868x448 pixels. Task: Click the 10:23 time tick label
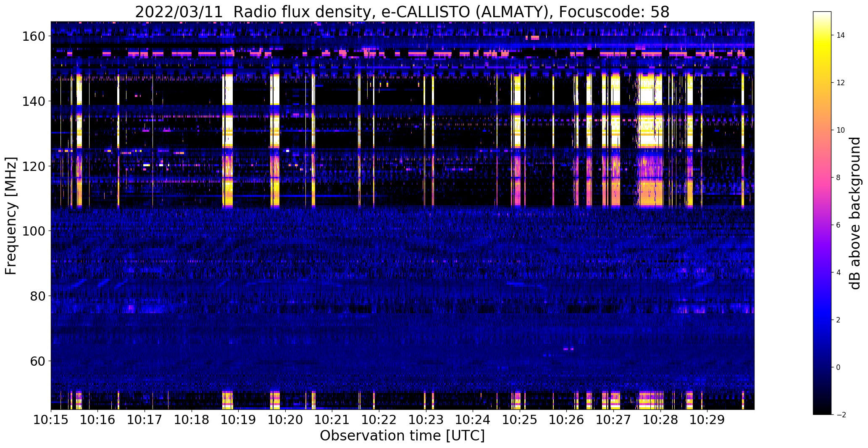(x=426, y=419)
